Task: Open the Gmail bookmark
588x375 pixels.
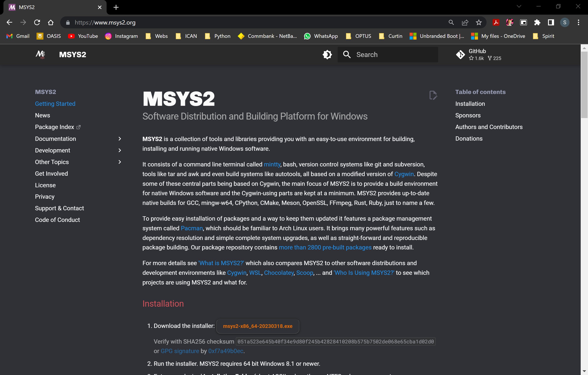Action: pyautogui.click(x=18, y=36)
